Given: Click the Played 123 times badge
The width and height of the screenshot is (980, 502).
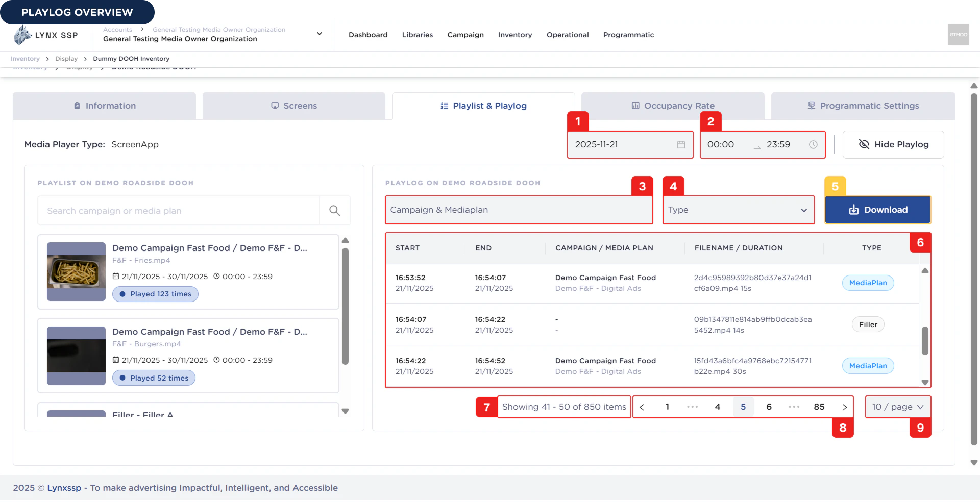Looking at the screenshot, I should (155, 294).
